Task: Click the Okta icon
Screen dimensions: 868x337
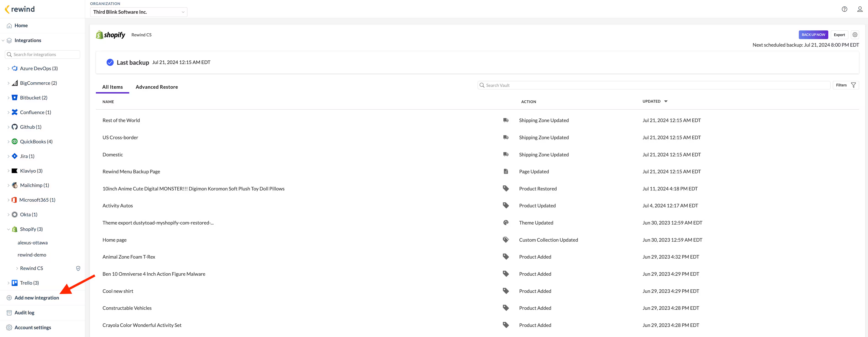Action: coord(14,214)
